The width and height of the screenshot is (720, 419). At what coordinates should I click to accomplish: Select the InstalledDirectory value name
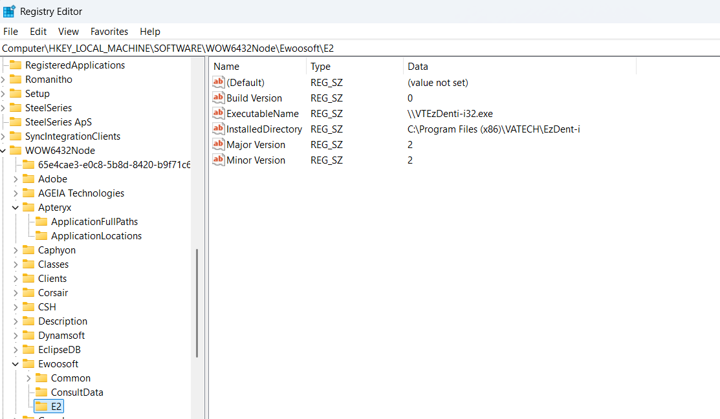264,129
